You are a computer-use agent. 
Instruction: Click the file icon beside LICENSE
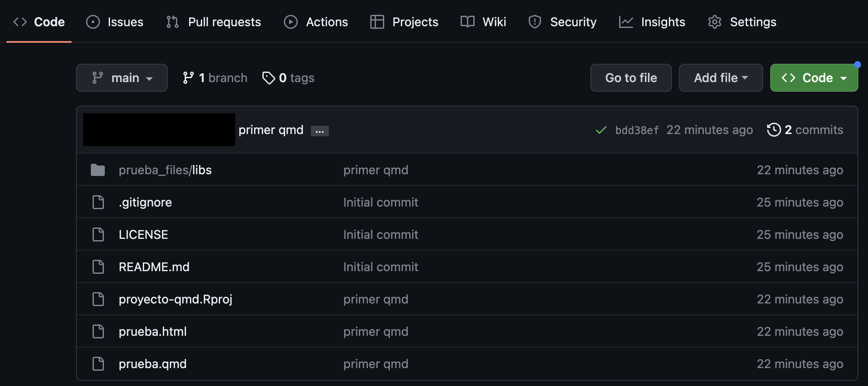(x=98, y=234)
